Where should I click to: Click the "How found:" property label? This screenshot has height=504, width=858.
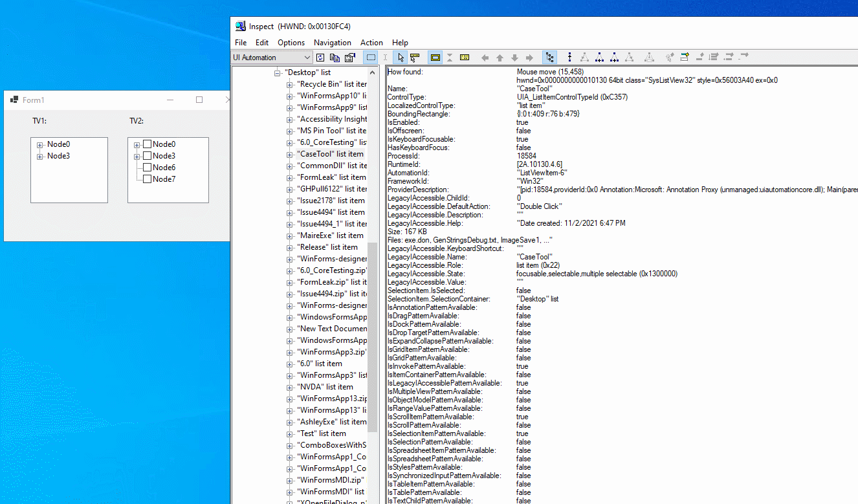[405, 72]
